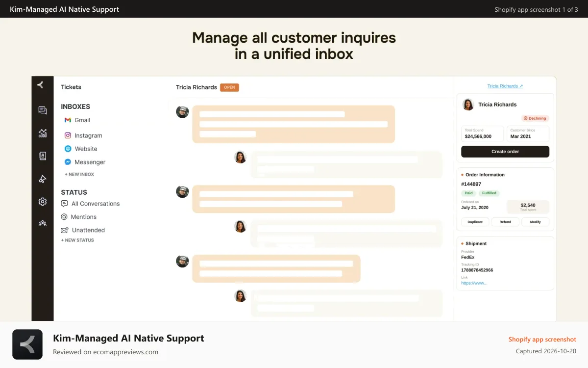The height and width of the screenshot is (368, 588).
Task: Click the Tricia Richards conversation title
Action: click(x=196, y=87)
